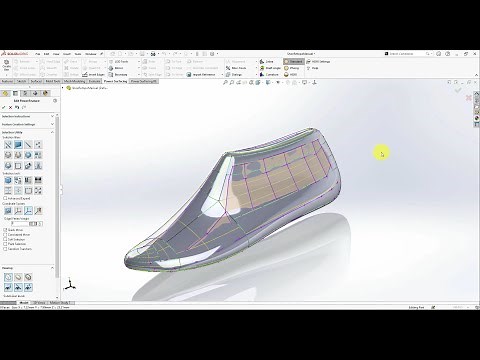Viewport: 480px width, 360px height.
Task: Click Import Reference in the ribbon
Action: 201,74
